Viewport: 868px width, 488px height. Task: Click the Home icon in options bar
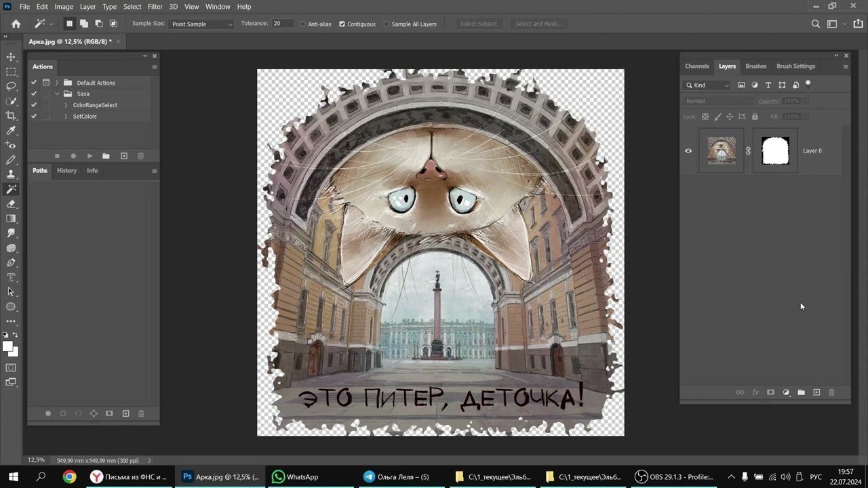tap(16, 24)
